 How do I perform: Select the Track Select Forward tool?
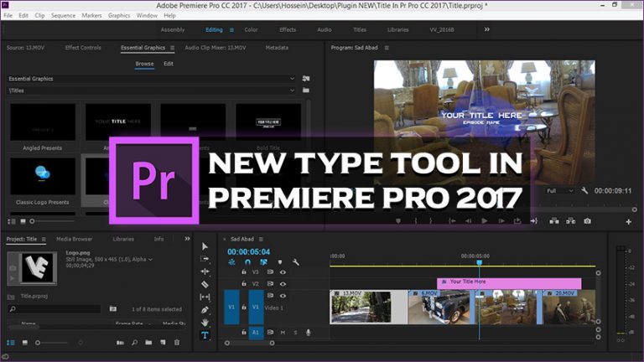tap(205, 259)
